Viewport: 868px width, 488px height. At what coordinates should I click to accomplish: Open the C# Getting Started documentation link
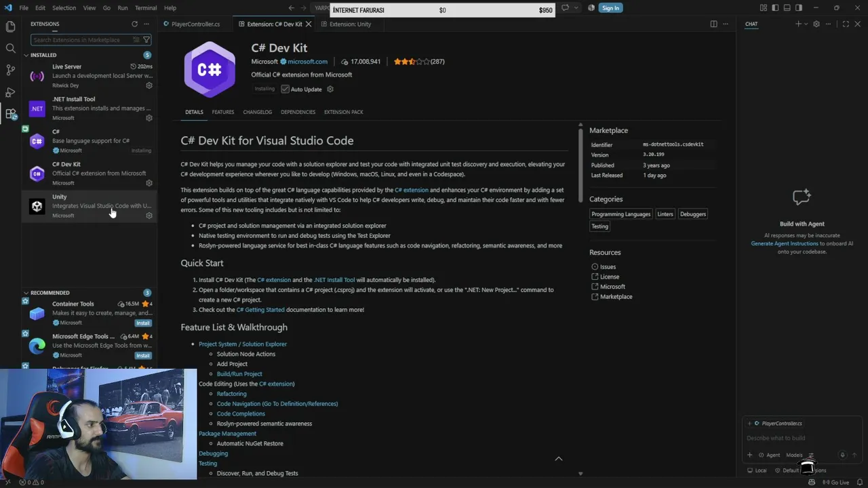click(x=260, y=310)
